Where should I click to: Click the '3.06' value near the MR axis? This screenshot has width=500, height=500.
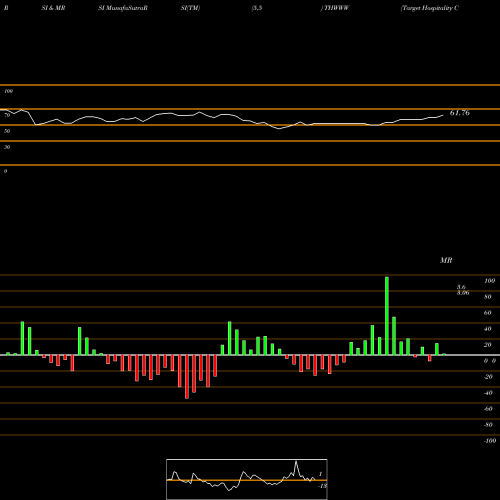click(x=463, y=293)
